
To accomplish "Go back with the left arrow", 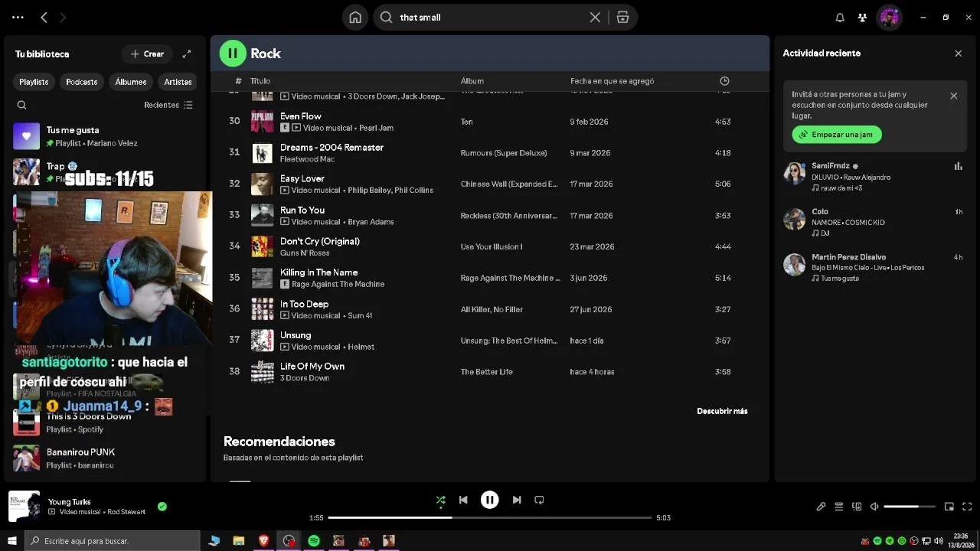I will [x=44, y=17].
